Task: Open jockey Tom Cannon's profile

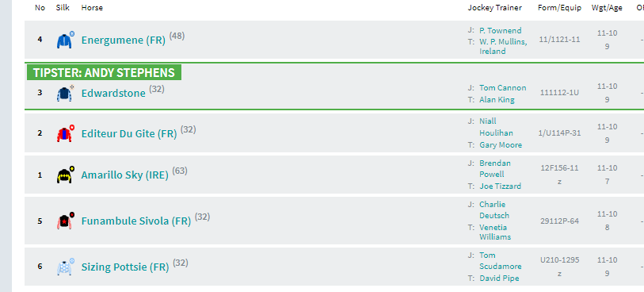Action: (x=503, y=87)
